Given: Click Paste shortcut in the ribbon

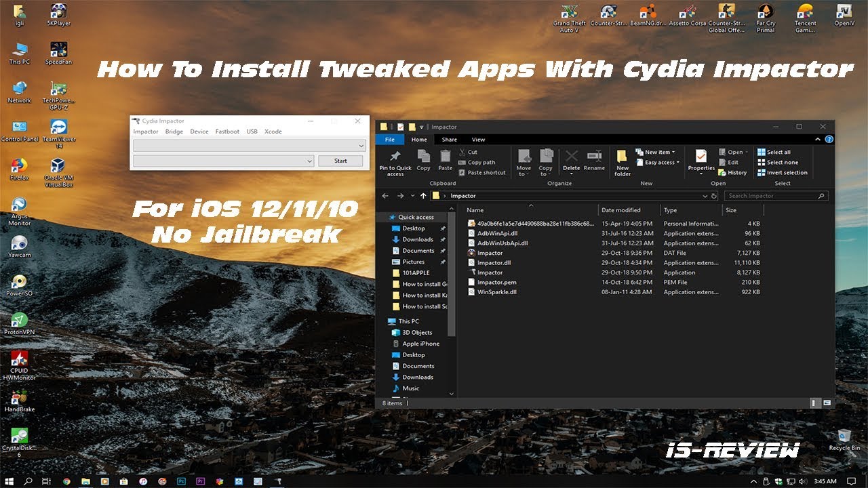Looking at the screenshot, I should click(x=482, y=173).
